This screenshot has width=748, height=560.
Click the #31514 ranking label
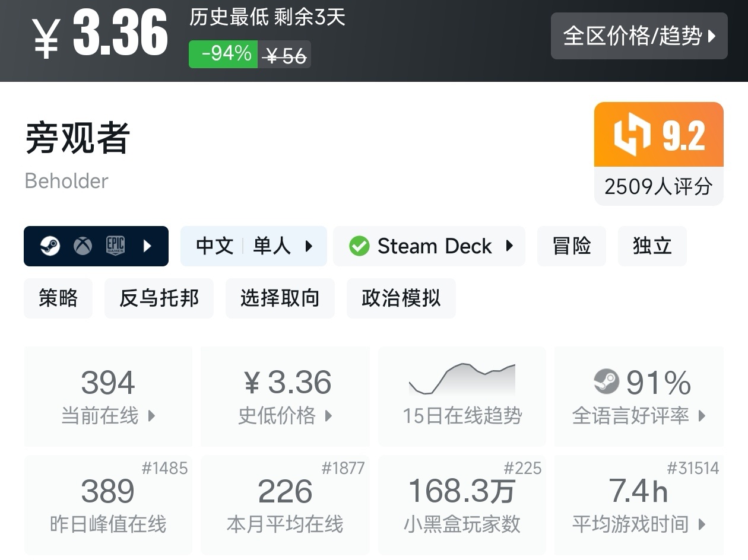[x=693, y=468]
